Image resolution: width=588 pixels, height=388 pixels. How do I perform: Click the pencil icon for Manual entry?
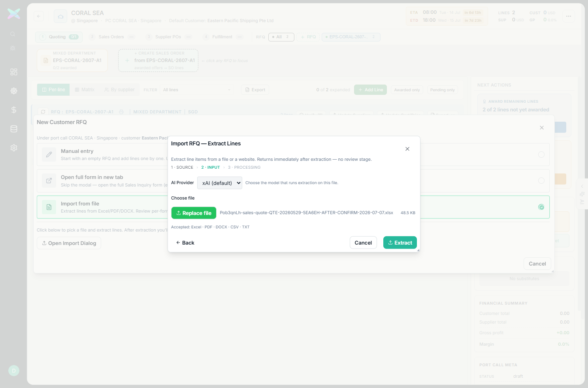pyautogui.click(x=49, y=154)
